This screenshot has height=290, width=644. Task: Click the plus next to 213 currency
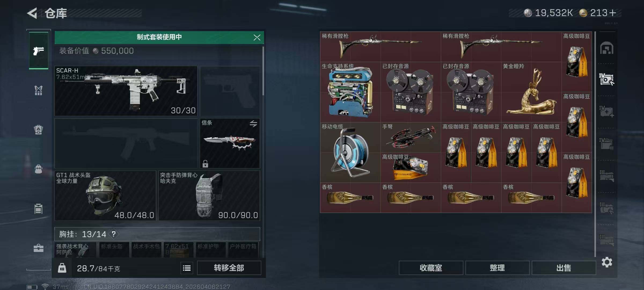[613, 13]
